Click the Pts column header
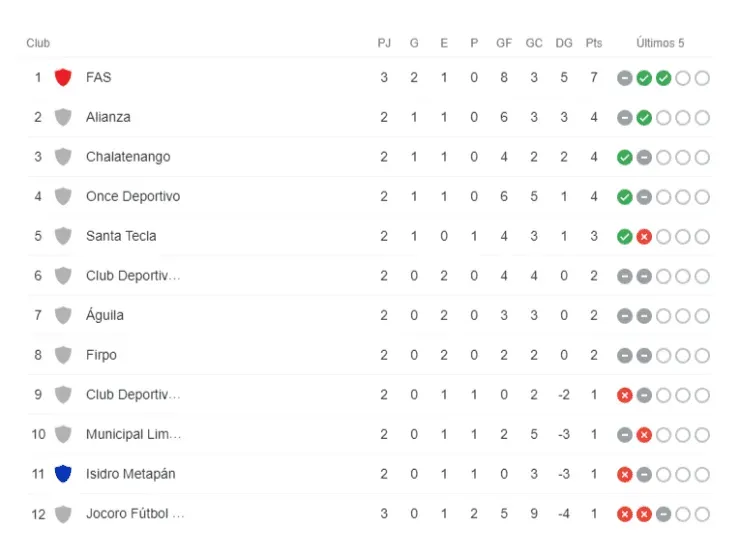The height and width of the screenshot is (557, 740). tap(594, 43)
